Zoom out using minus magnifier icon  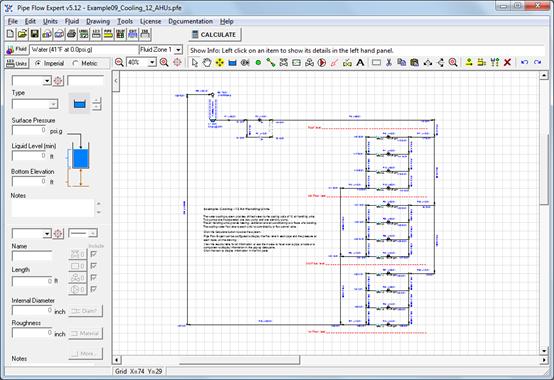coord(119,63)
